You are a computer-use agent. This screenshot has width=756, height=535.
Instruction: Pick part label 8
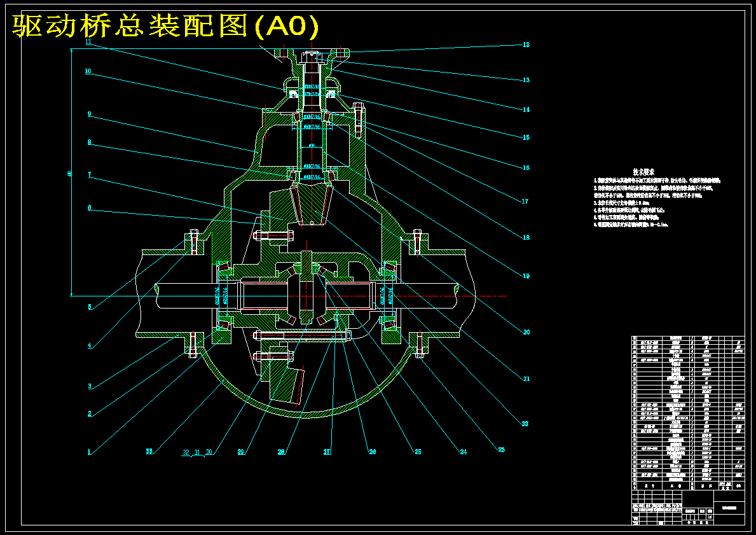tap(89, 142)
